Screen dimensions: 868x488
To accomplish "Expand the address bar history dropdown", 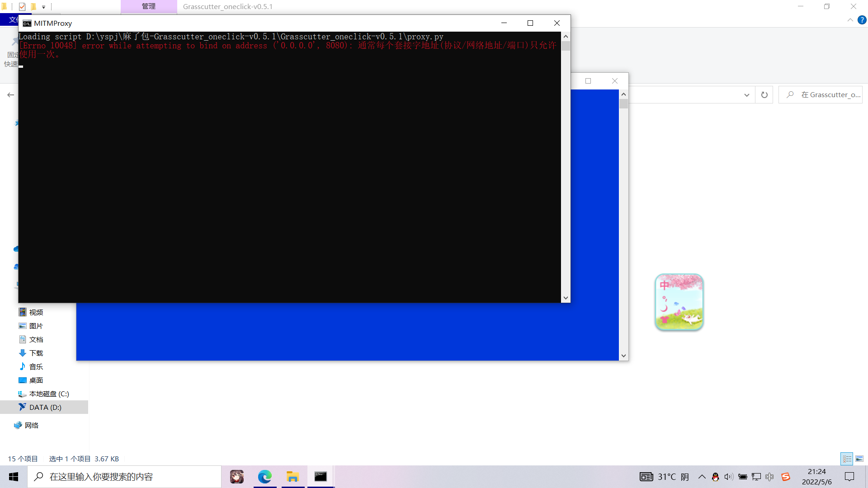I will click(x=746, y=95).
